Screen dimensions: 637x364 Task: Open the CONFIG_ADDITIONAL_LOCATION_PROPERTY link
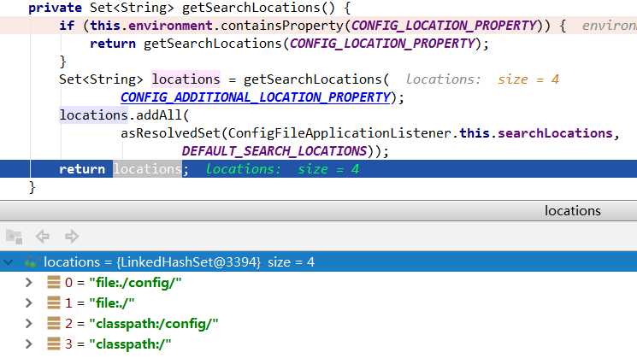256,97
